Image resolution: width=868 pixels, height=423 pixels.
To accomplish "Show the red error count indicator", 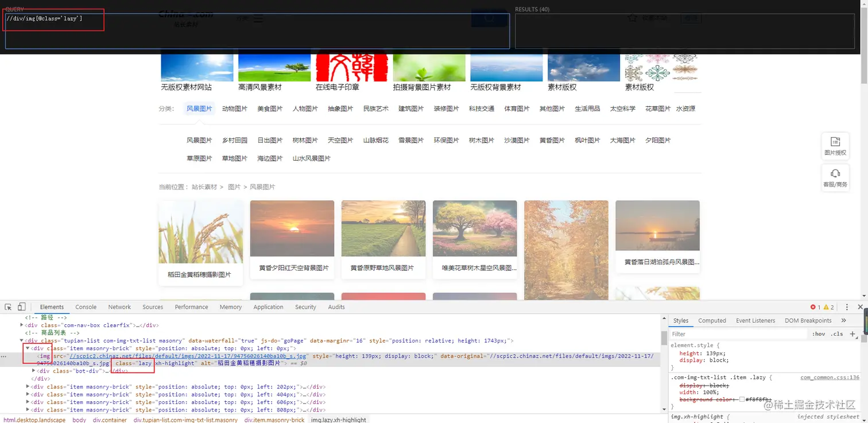I will click(x=815, y=307).
